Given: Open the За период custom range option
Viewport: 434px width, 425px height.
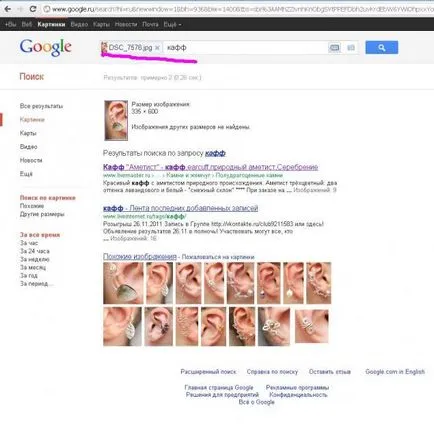Looking at the screenshot, I should click(36, 284).
